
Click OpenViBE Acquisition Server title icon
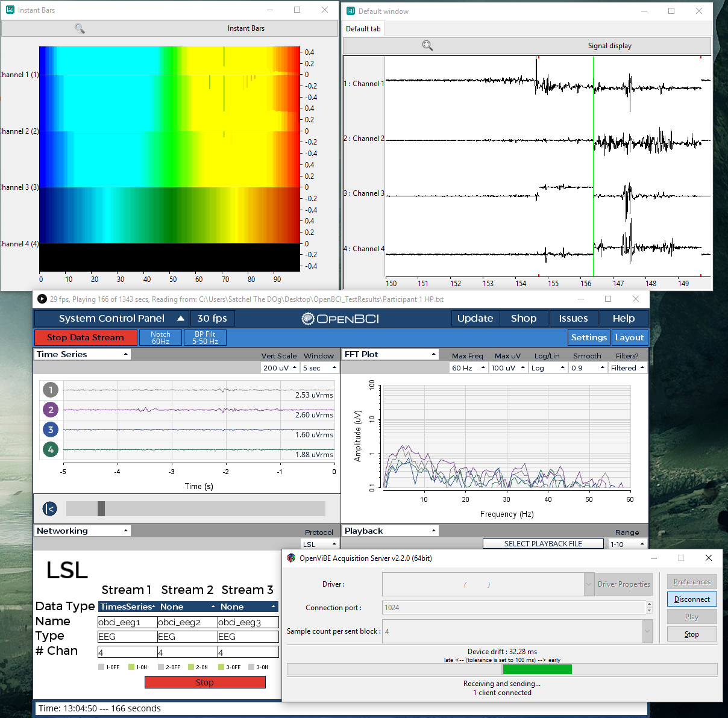click(x=292, y=558)
